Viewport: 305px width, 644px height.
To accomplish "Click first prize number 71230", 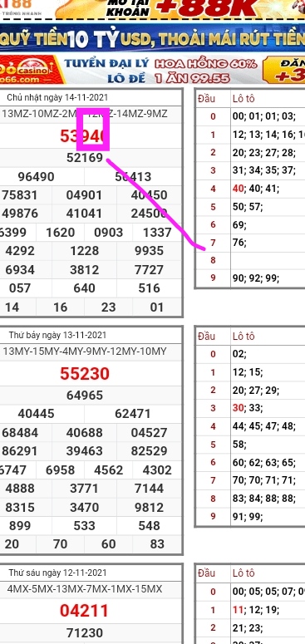I will point(85,632).
